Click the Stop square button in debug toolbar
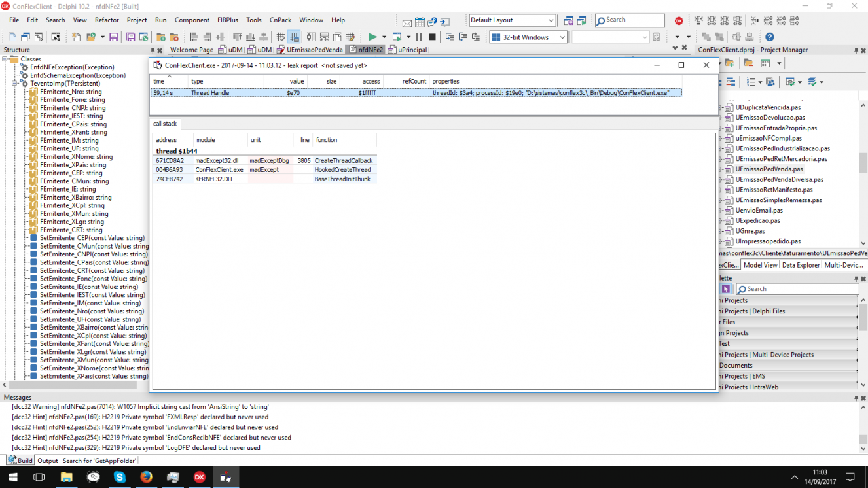The width and height of the screenshot is (868, 488). 432,37
